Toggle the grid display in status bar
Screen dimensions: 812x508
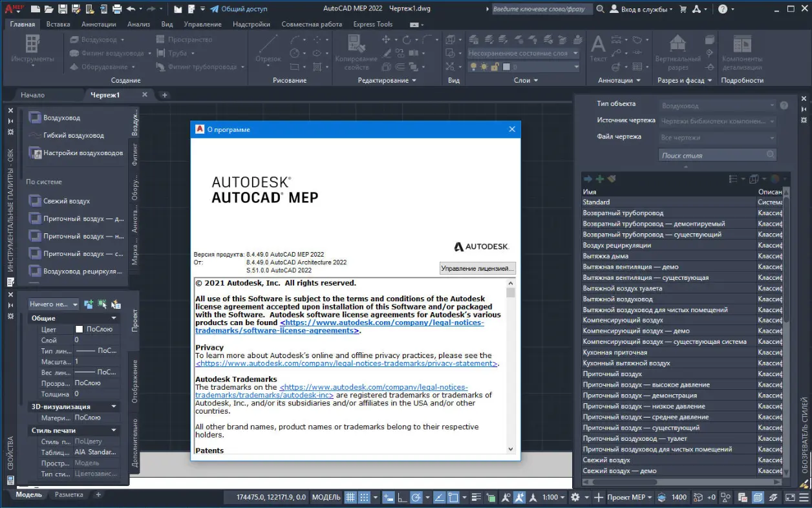pos(350,497)
